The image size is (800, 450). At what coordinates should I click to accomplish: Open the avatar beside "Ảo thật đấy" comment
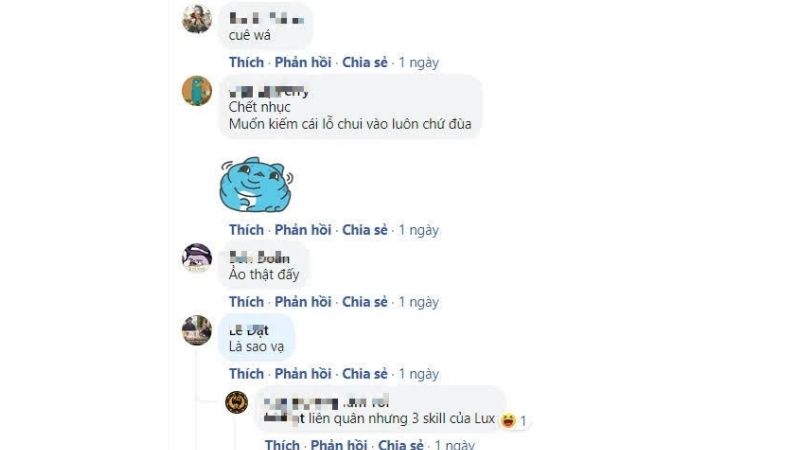(197, 258)
